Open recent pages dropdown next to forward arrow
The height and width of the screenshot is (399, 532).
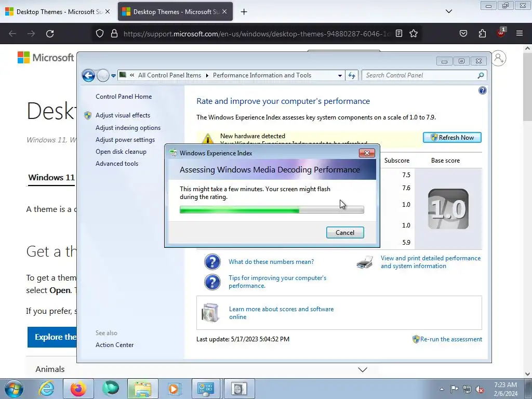[x=113, y=76]
